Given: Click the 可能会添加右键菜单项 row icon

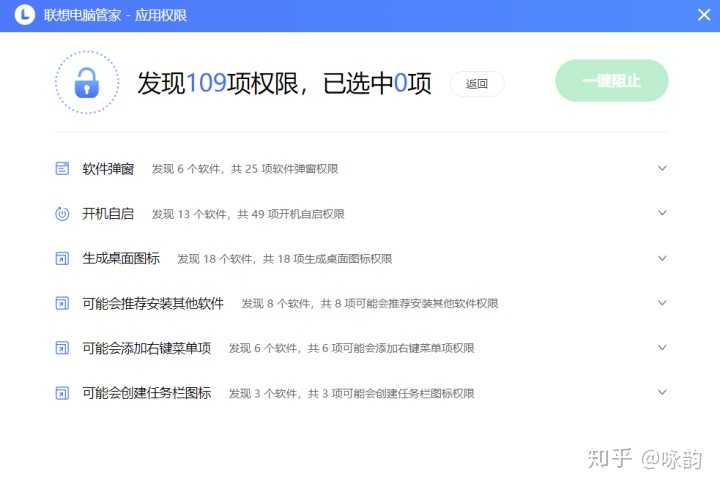Looking at the screenshot, I should 62,348.
